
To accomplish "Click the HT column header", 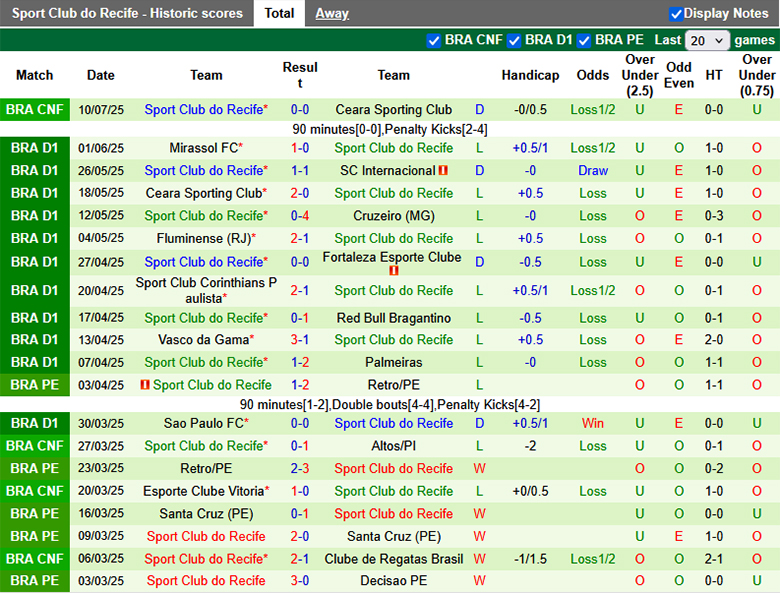I will pos(714,75).
